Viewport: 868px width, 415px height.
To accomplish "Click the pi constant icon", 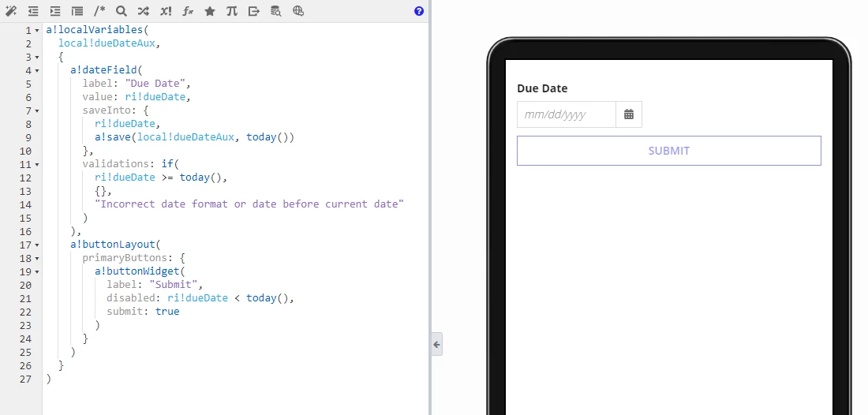I will tap(232, 11).
